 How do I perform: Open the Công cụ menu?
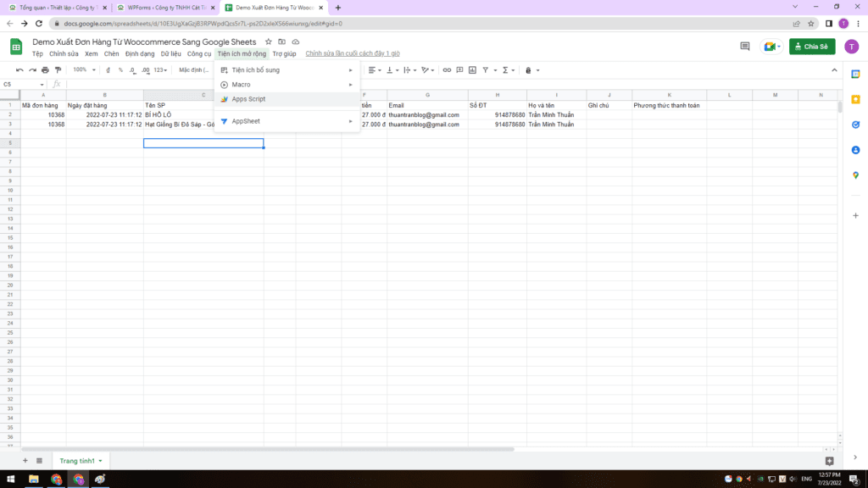[x=198, y=53]
